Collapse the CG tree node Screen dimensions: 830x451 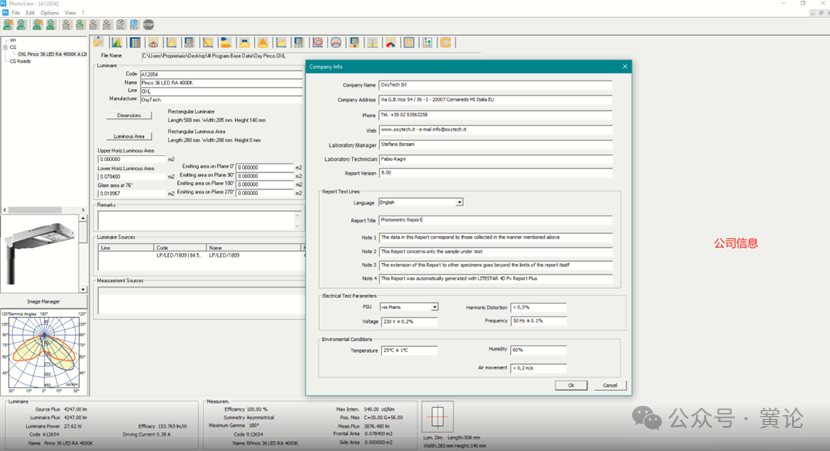(6, 47)
